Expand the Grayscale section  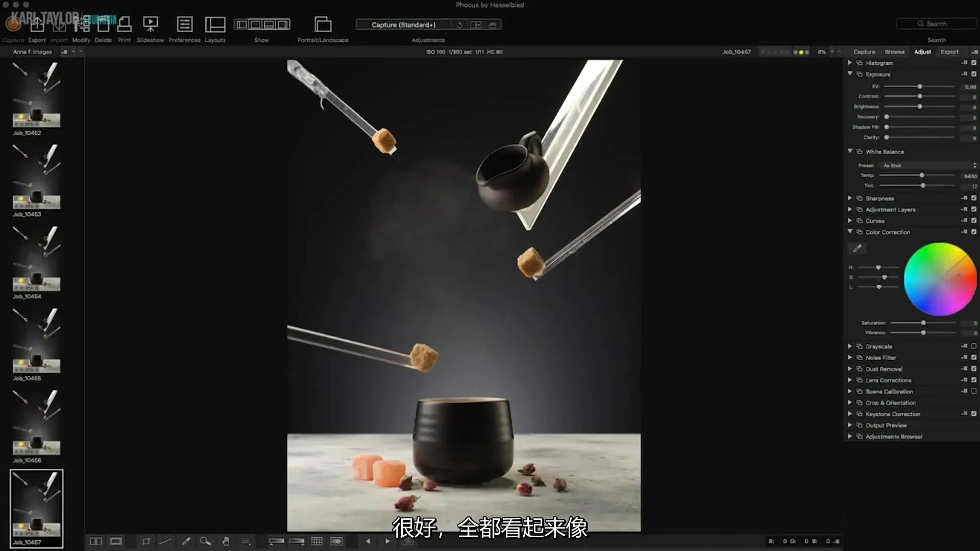tap(850, 346)
